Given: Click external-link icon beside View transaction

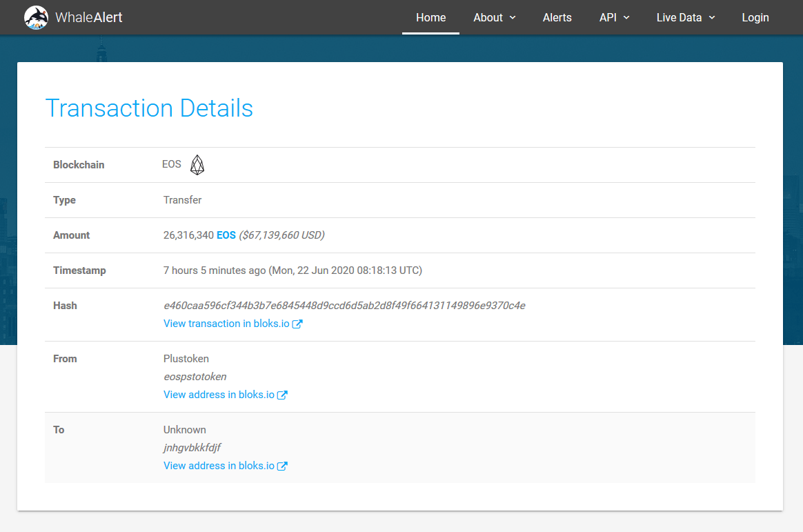Looking at the screenshot, I should point(297,324).
